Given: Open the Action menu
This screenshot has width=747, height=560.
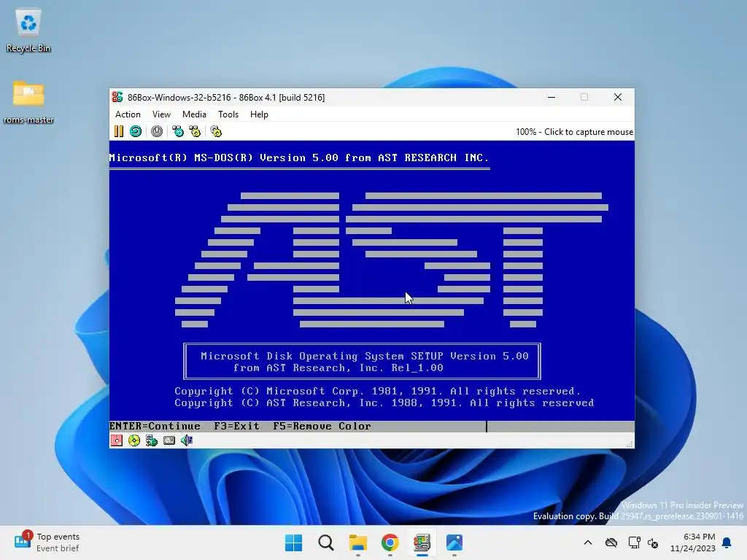Looking at the screenshot, I should (x=128, y=114).
